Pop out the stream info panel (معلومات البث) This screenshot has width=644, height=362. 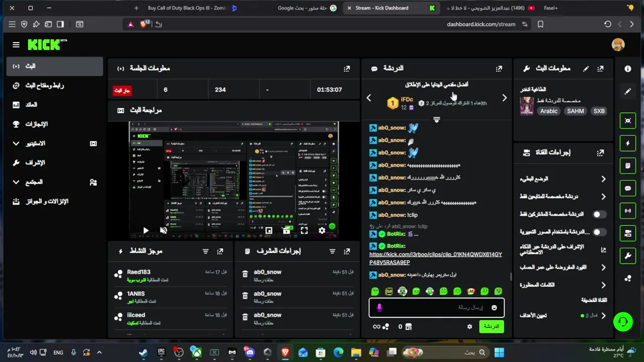click(x=600, y=68)
